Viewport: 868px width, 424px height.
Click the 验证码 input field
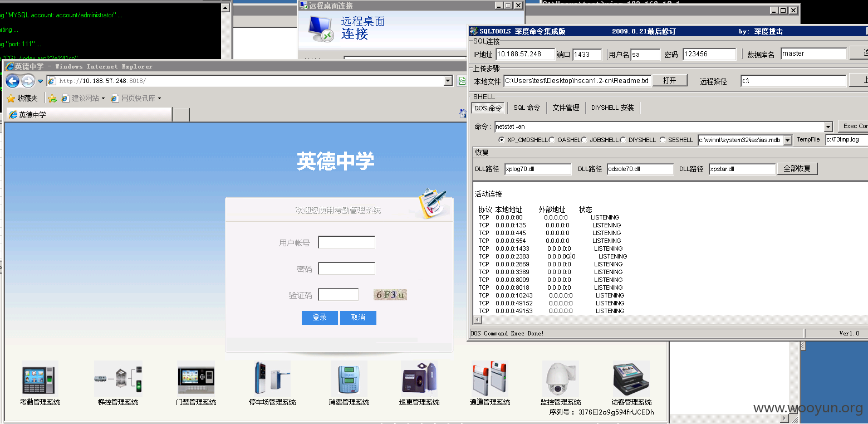[x=338, y=295]
